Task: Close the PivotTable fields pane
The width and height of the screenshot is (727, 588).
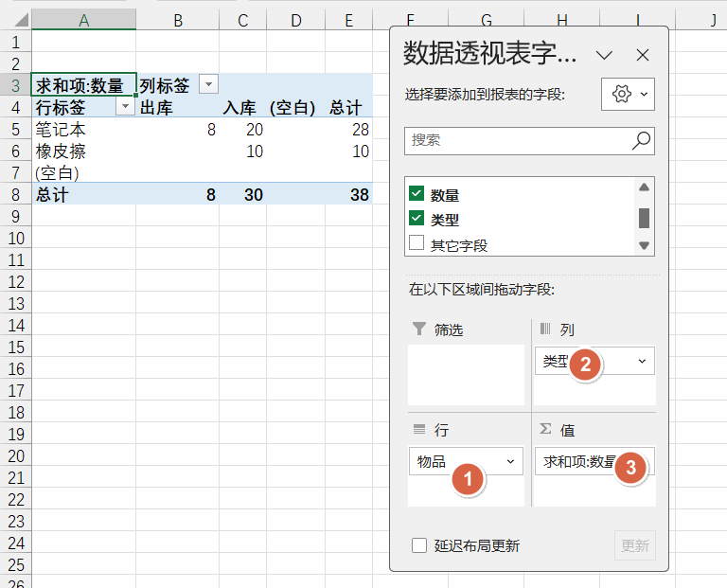Action: (x=643, y=55)
